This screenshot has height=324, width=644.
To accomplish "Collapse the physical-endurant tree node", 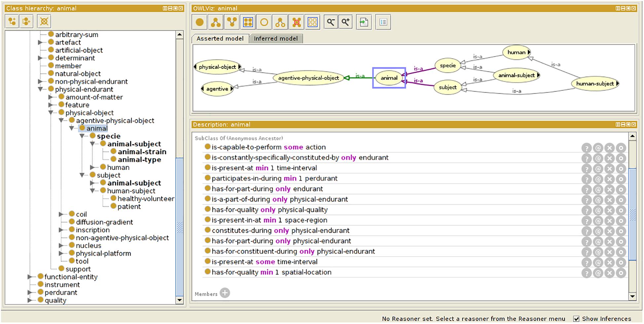I will 40,89.
